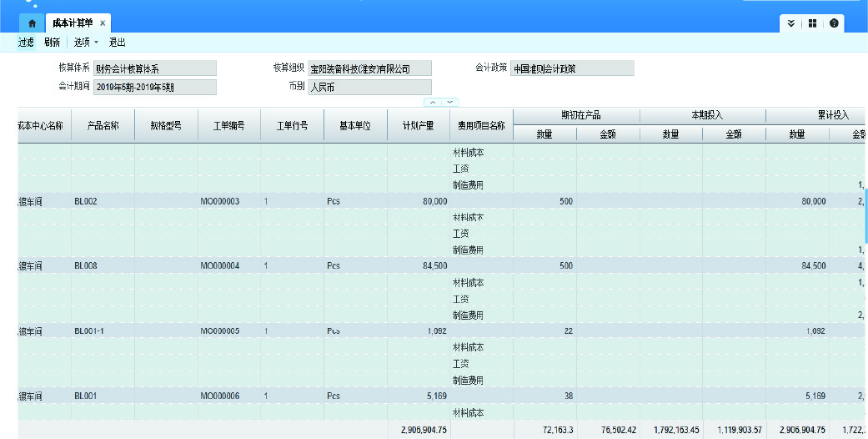This screenshot has width=868, height=439.
Task: Click the 刷新 button
Action: [x=52, y=42]
